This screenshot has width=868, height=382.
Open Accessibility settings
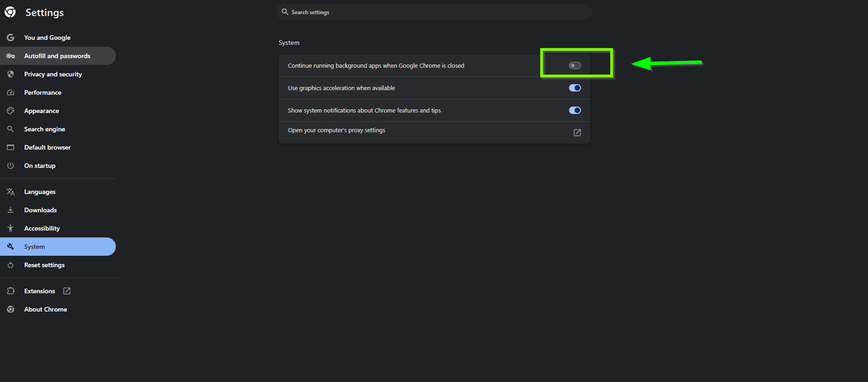point(58,229)
